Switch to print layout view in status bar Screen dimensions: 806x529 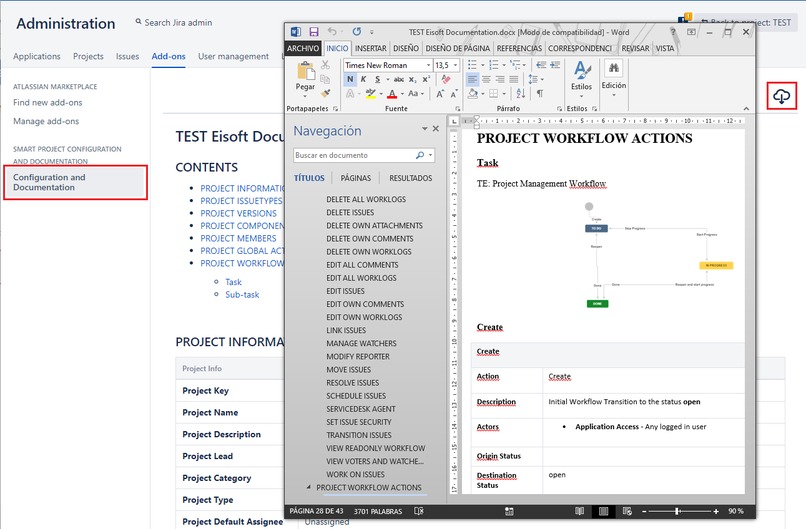click(603, 511)
